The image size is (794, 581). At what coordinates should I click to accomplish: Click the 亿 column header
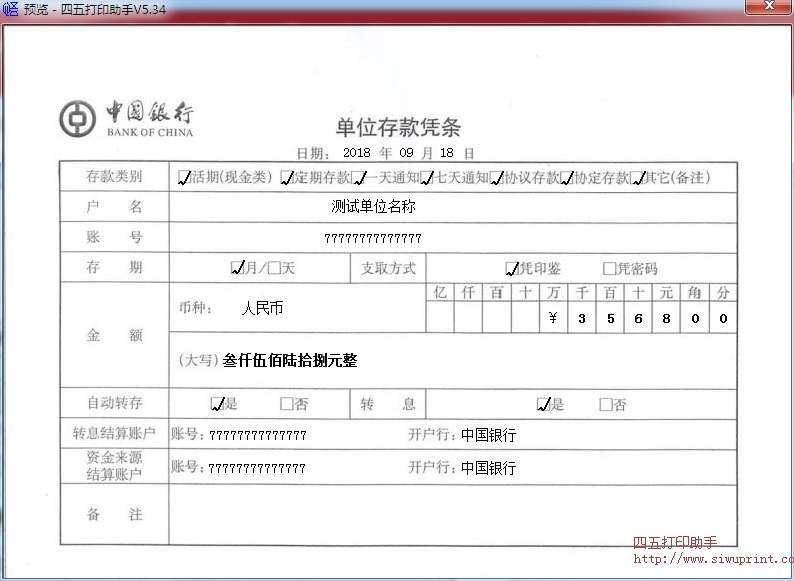440,292
